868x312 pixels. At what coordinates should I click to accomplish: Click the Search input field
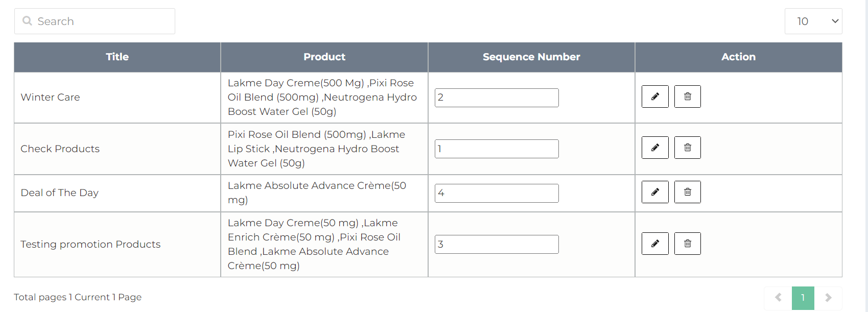coord(102,21)
